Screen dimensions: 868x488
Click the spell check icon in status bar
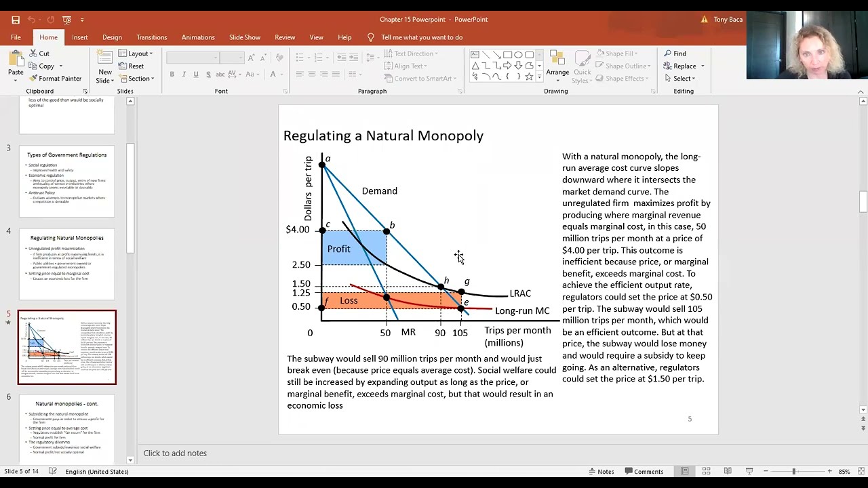(x=53, y=471)
